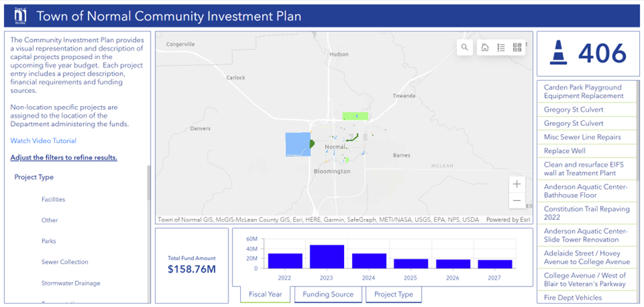Click the Project Type filter heading

[34, 177]
